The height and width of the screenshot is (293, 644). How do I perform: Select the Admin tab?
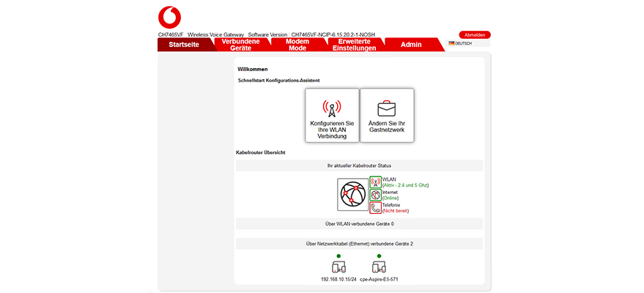coord(411,45)
